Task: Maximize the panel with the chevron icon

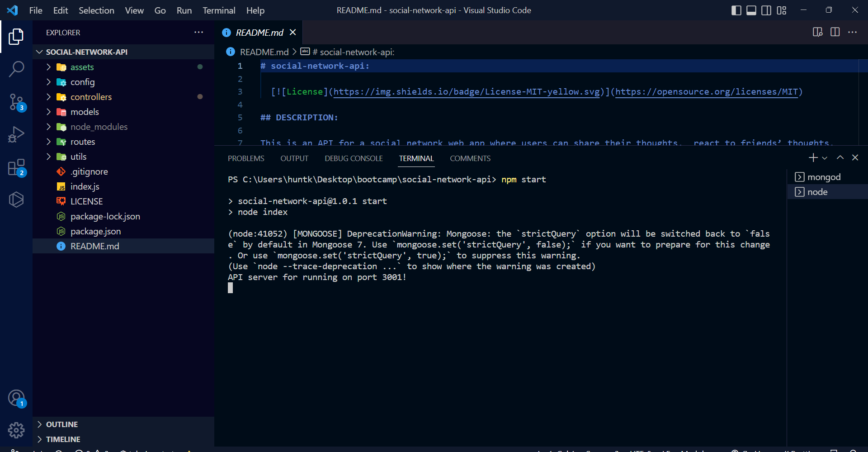Action: click(x=840, y=157)
